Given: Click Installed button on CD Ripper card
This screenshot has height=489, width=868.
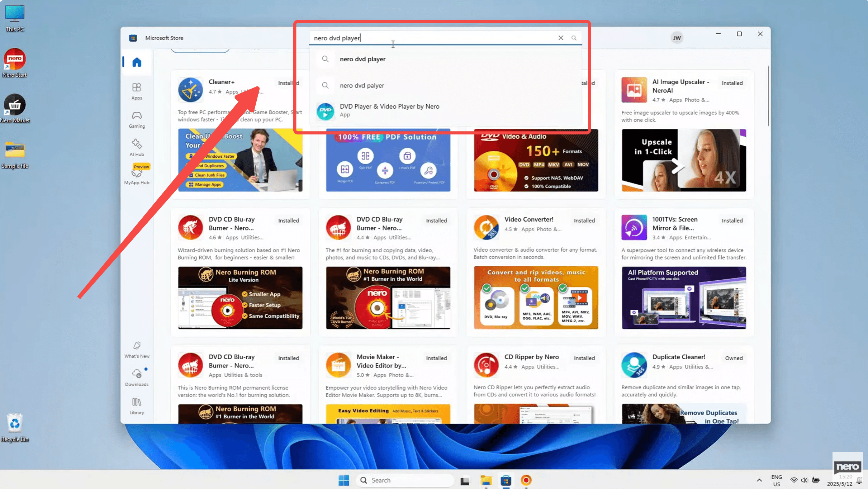Looking at the screenshot, I should pos(584,358).
